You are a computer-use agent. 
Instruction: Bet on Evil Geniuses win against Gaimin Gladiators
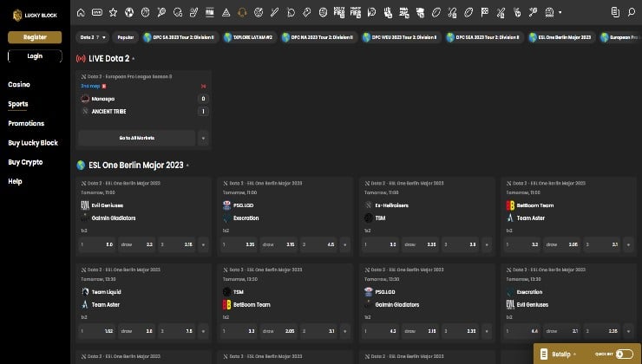pyautogui.click(x=97, y=244)
